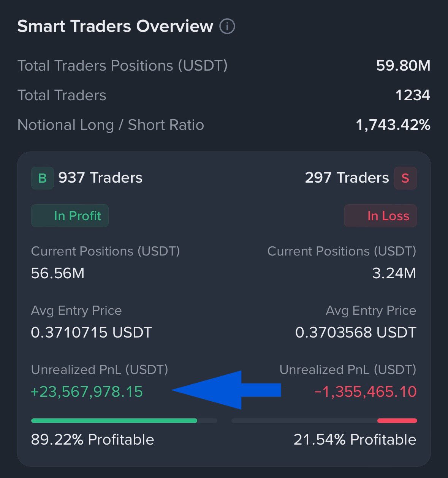The height and width of the screenshot is (478, 448).
Task: Click the 0.3703568 USDT entry price
Action: coord(356,333)
